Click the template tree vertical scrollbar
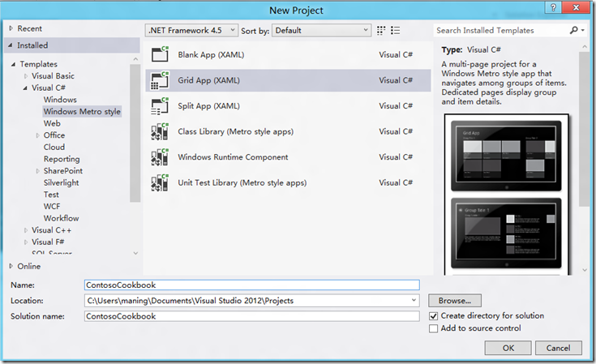The width and height of the screenshot is (596, 364). pyautogui.click(x=135, y=133)
